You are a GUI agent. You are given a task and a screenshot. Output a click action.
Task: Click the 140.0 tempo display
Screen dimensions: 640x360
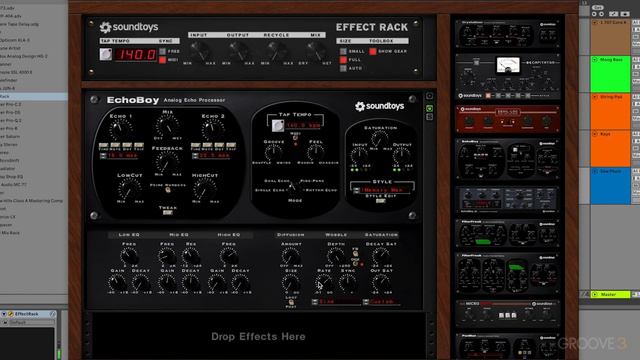[136, 54]
